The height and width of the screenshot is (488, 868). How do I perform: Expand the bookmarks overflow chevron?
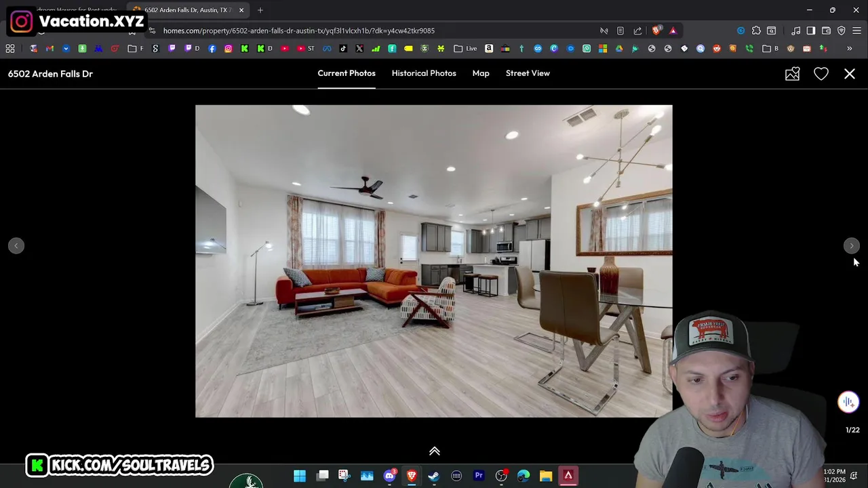click(849, 49)
